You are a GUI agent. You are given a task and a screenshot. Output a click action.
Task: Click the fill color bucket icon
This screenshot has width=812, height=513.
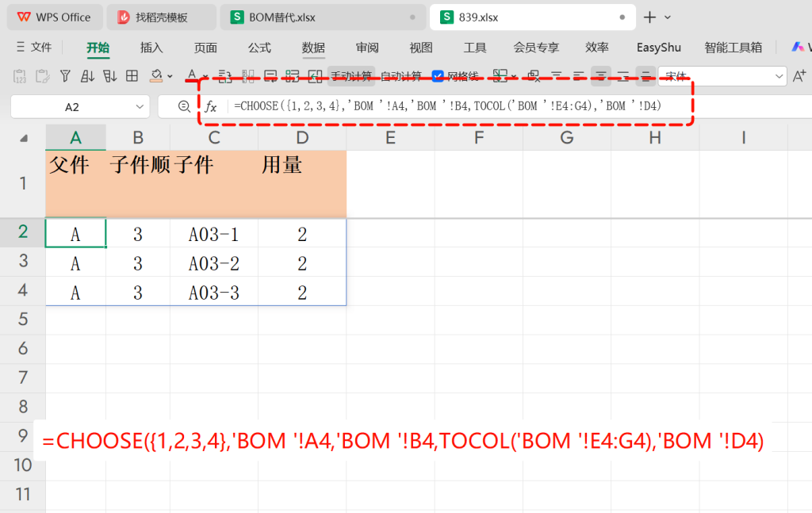pos(156,76)
